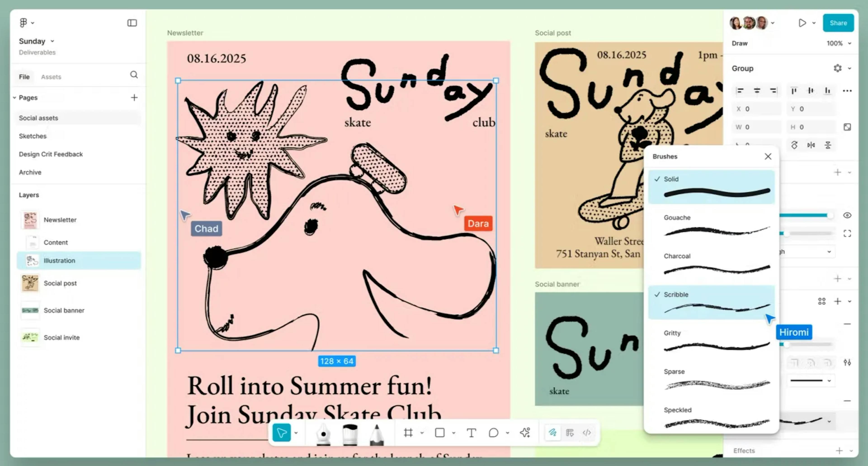This screenshot has width=868, height=466.
Task: Toggle the sidebar panel collapse icon
Action: click(132, 23)
